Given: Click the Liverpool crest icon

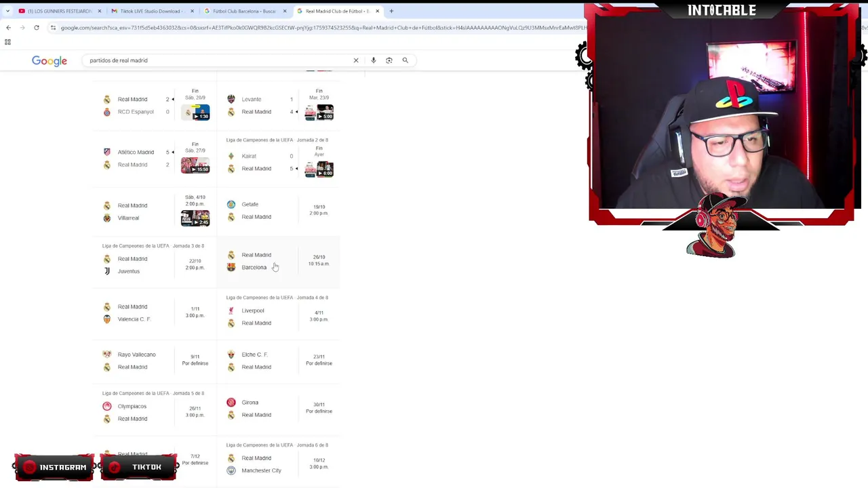Looking at the screenshot, I should coord(231,310).
